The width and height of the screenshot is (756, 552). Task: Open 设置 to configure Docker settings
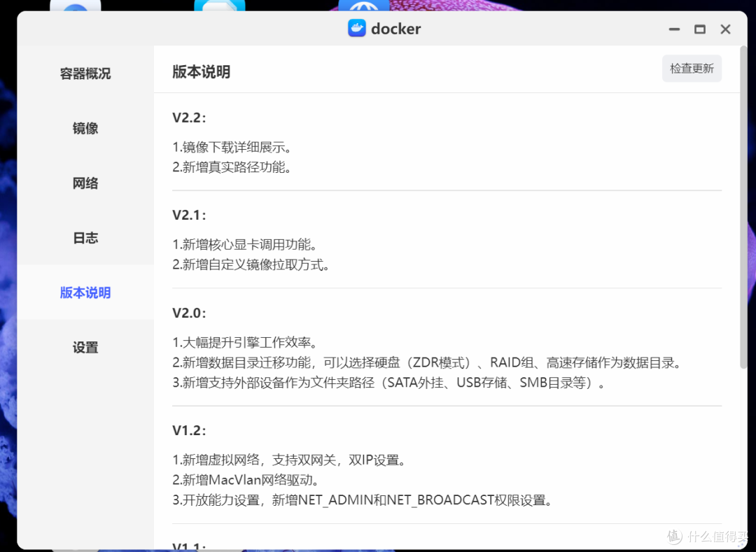coord(85,347)
